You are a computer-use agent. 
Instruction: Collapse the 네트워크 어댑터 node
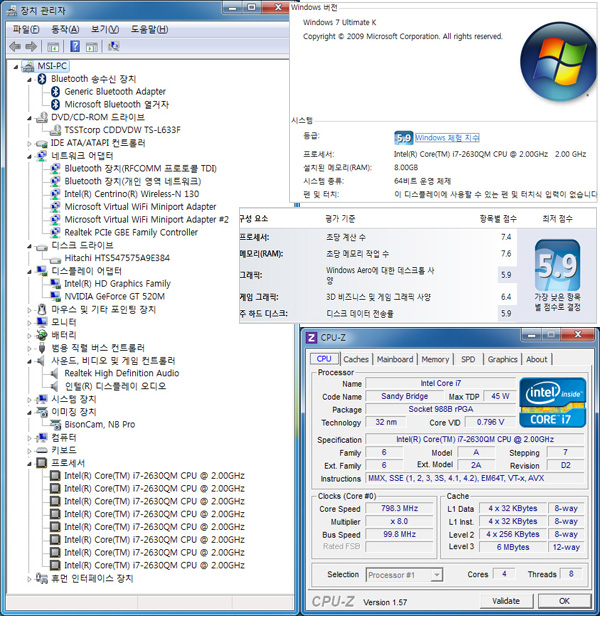tap(29, 157)
